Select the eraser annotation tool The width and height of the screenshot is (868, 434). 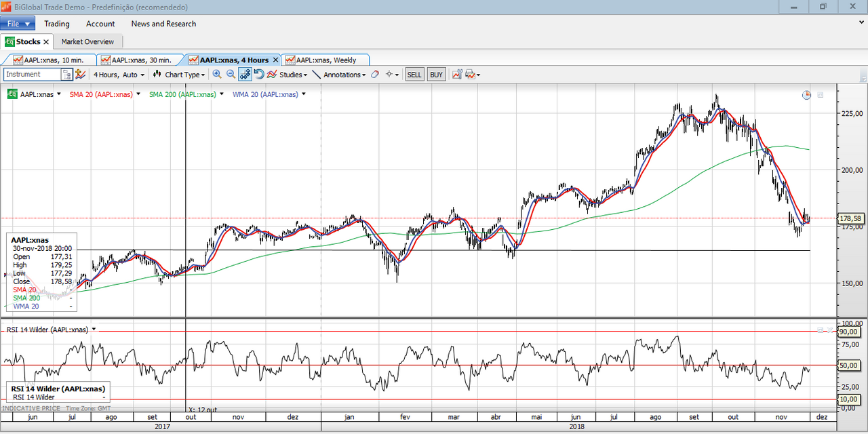tap(374, 75)
